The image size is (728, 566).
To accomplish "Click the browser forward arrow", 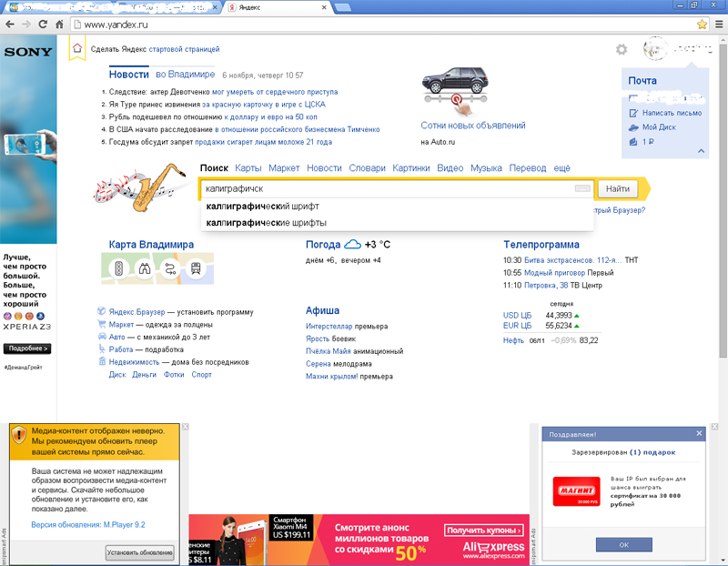I will (x=26, y=25).
